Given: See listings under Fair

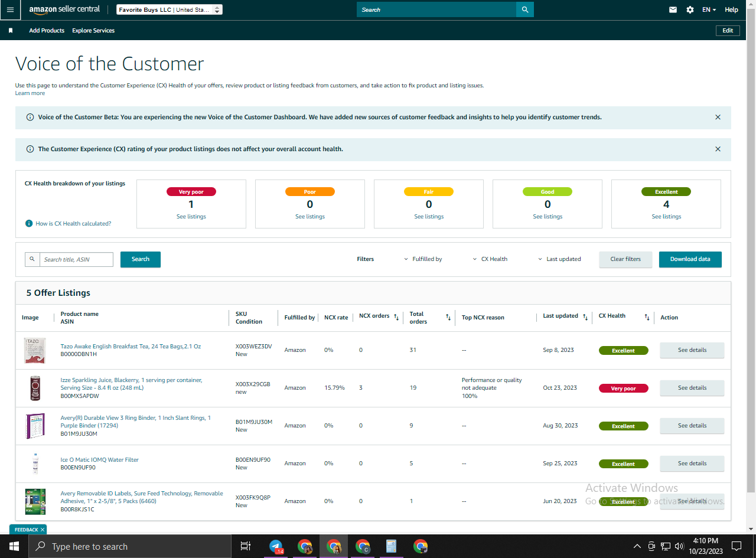Looking at the screenshot, I should (x=429, y=217).
